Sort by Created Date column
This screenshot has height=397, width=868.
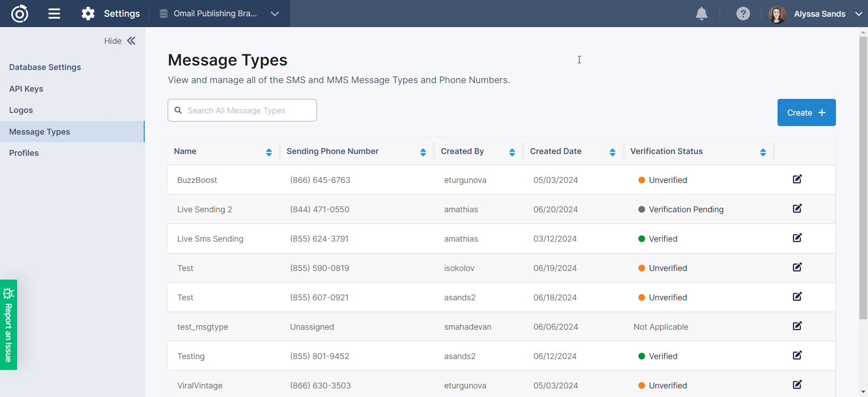[x=612, y=152]
